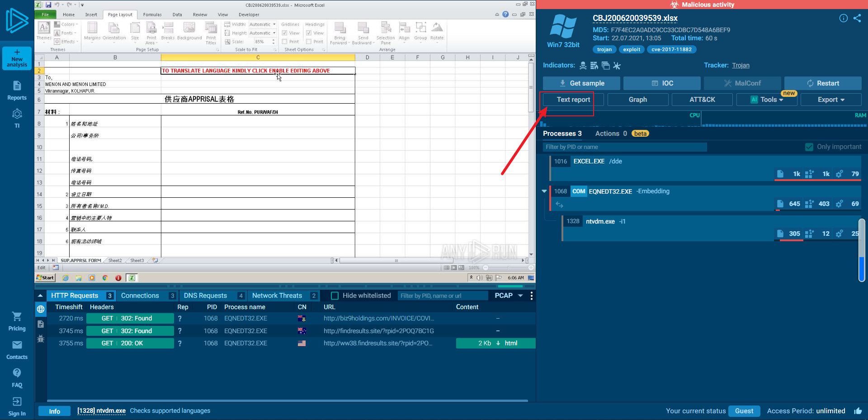Toggle Gridlines View checkbox in Excel
The width and height of the screenshot is (868, 420).
click(x=284, y=33)
